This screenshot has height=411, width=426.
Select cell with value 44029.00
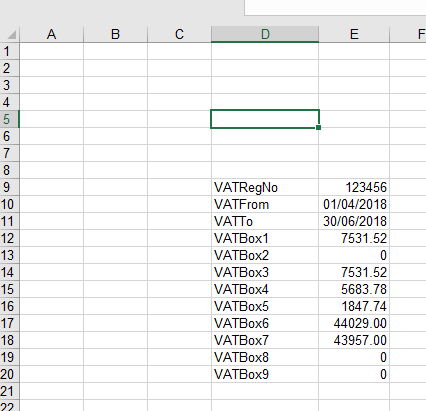tap(354, 323)
